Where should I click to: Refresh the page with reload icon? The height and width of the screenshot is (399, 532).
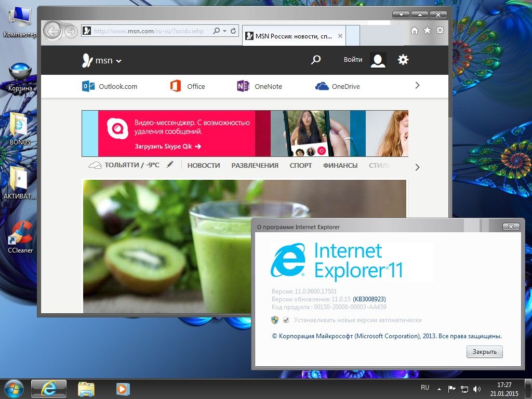pyautogui.click(x=233, y=31)
